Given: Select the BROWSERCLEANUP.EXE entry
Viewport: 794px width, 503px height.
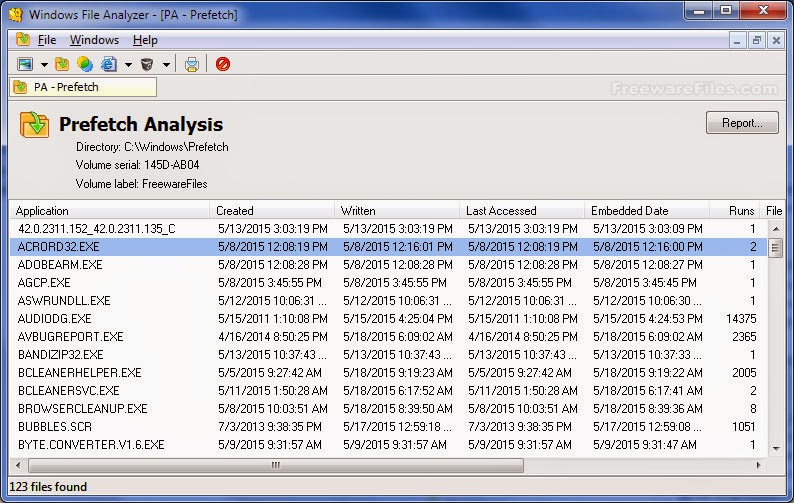Looking at the screenshot, I should pyautogui.click(x=83, y=409).
